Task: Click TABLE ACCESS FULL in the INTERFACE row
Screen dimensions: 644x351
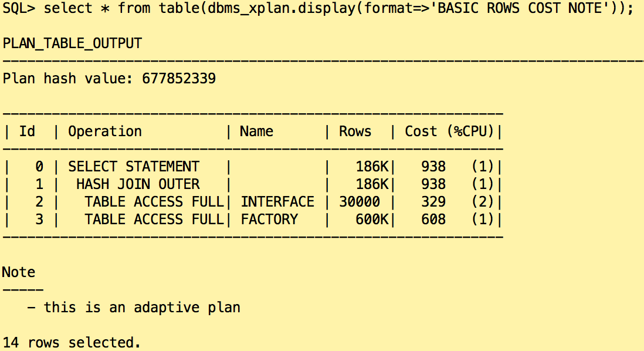Action: (154, 202)
